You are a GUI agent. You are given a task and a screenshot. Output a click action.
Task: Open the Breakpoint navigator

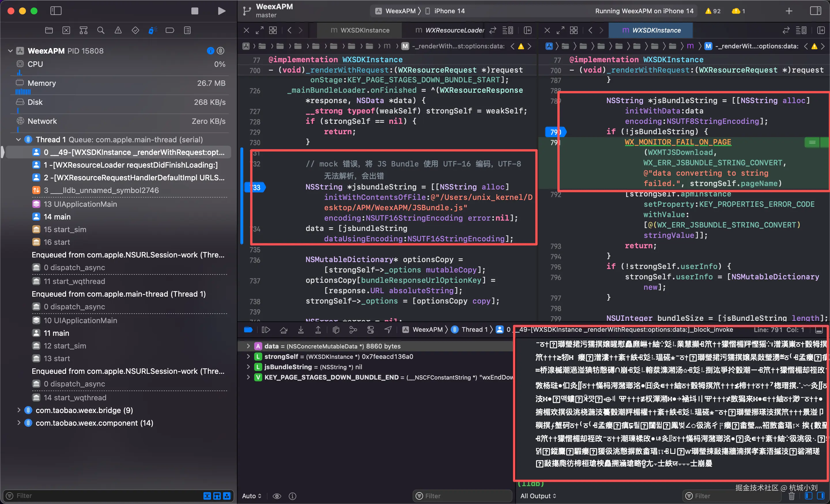[x=170, y=30]
